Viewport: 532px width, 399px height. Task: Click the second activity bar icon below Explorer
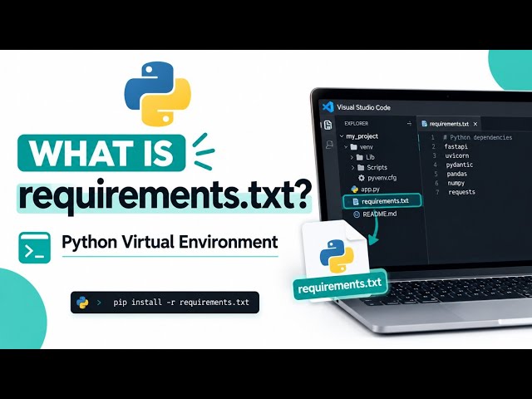tap(329, 145)
